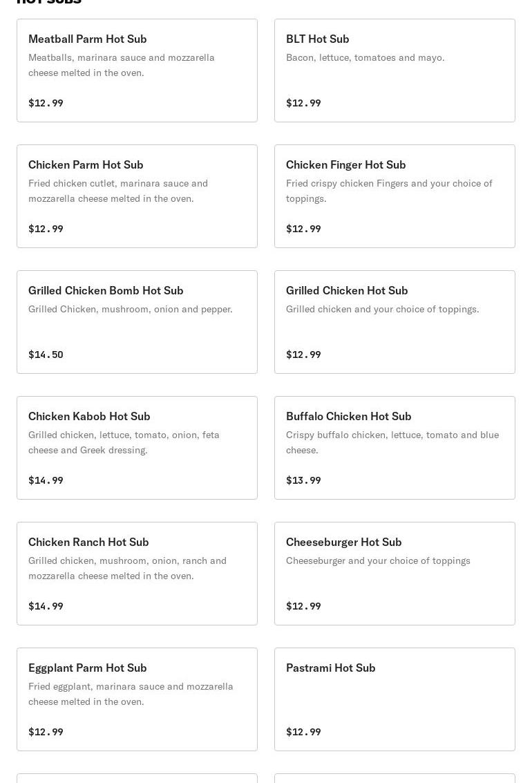Choose the Chicken Finger Hot Sub
Image resolution: width=532 pixels, height=783 pixels.
coord(395,196)
